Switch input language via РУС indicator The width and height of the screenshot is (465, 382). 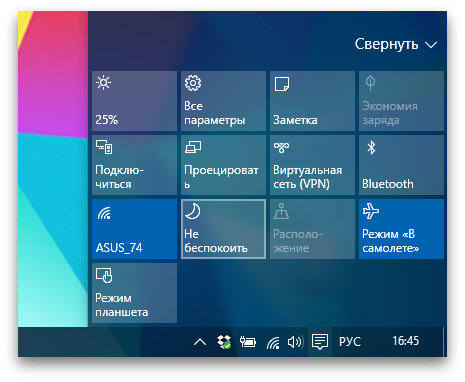[x=350, y=342]
